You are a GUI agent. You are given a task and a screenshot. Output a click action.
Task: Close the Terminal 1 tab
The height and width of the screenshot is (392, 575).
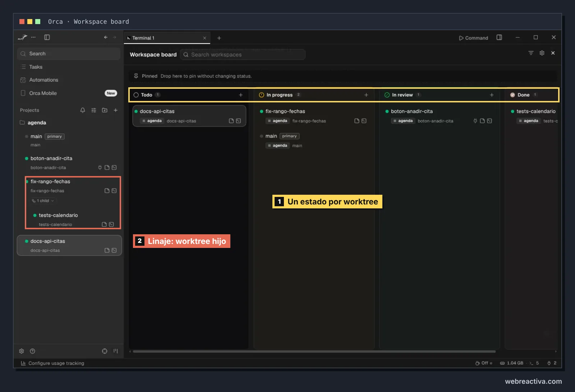coord(205,38)
